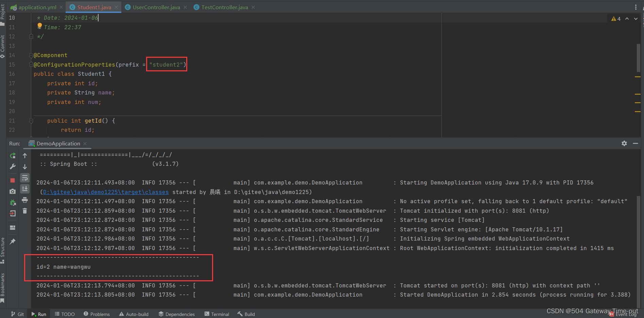Open the Structure tool window
This screenshot has width=644, height=318.
click(3, 251)
